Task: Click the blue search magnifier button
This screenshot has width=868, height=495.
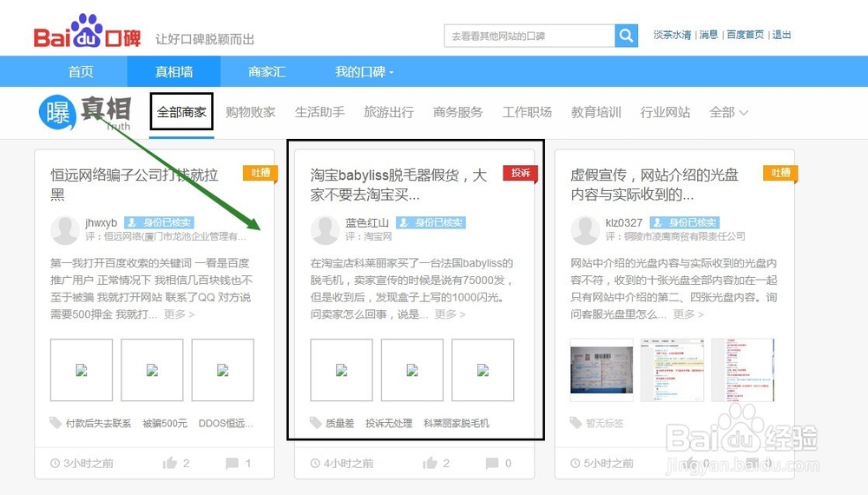Action: click(x=626, y=36)
